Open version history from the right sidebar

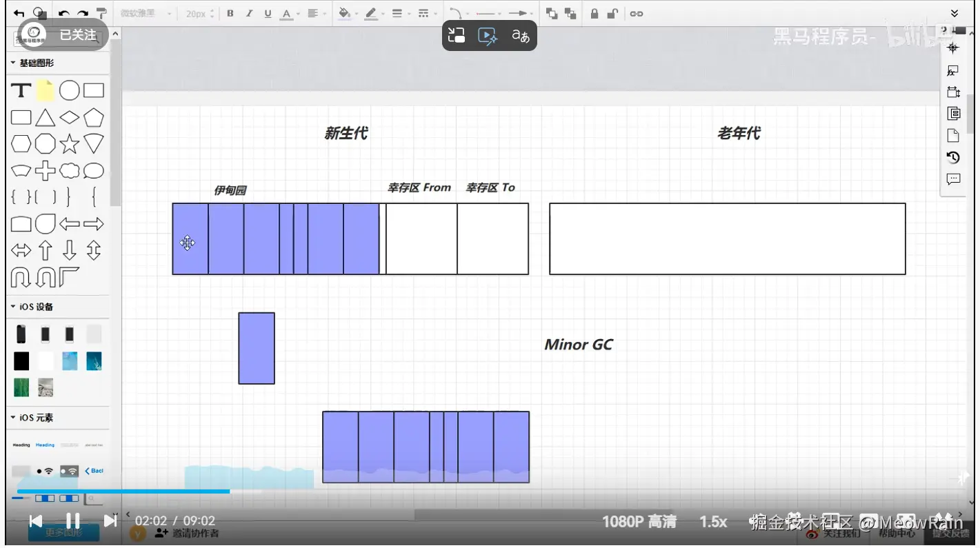[x=954, y=157]
